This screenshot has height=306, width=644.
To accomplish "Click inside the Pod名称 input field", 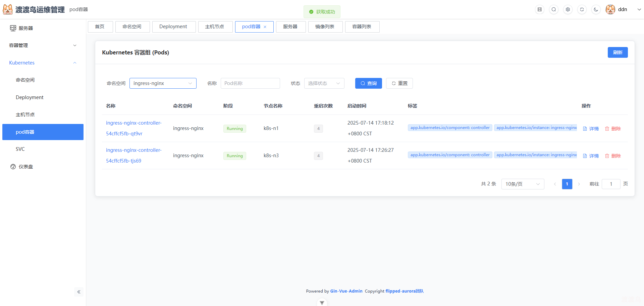I will [250, 83].
